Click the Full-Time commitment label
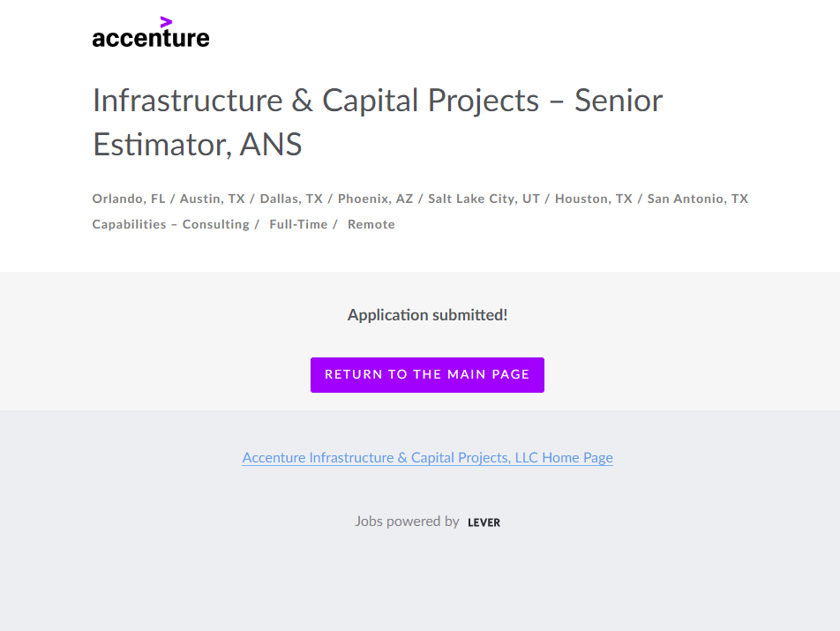This screenshot has height=631, width=840. (x=298, y=224)
